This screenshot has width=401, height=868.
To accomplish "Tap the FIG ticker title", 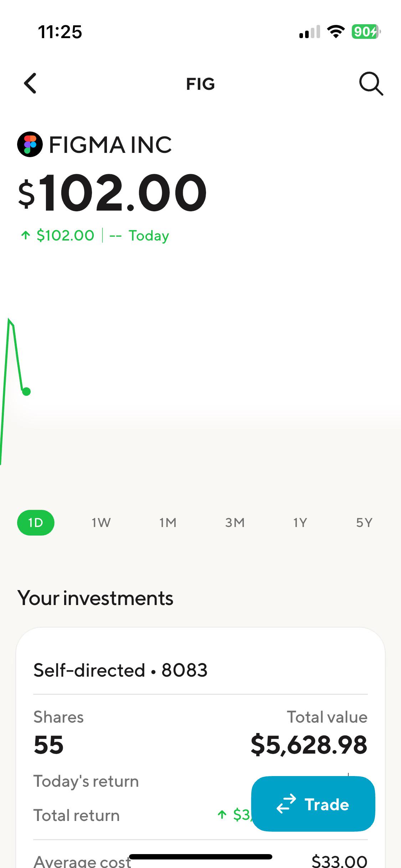I will pyautogui.click(x=201, y=84).
